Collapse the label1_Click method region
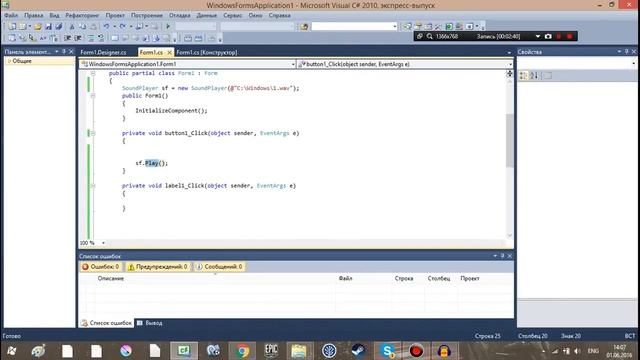This screenshot has width=640, height=360. (93, 186)
